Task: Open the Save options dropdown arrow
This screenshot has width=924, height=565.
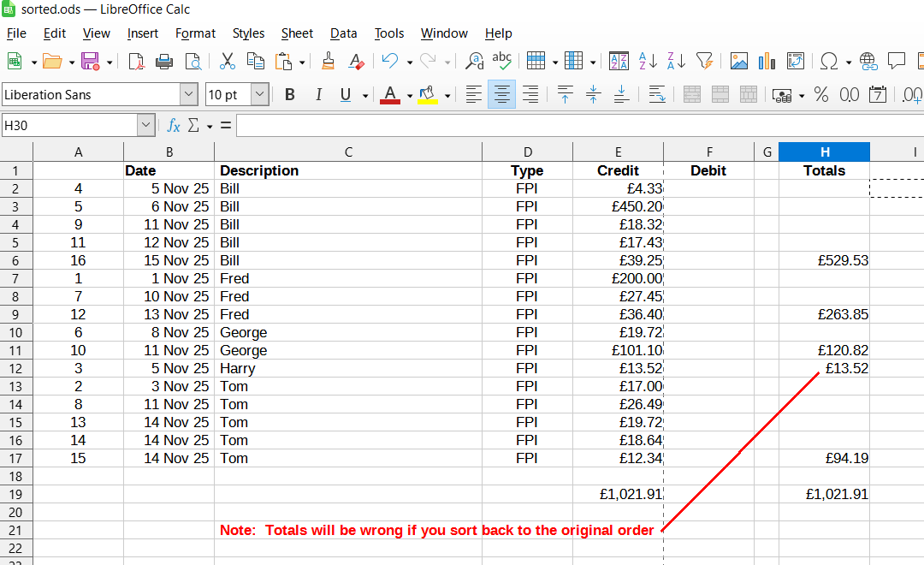Action: [109, 62]
